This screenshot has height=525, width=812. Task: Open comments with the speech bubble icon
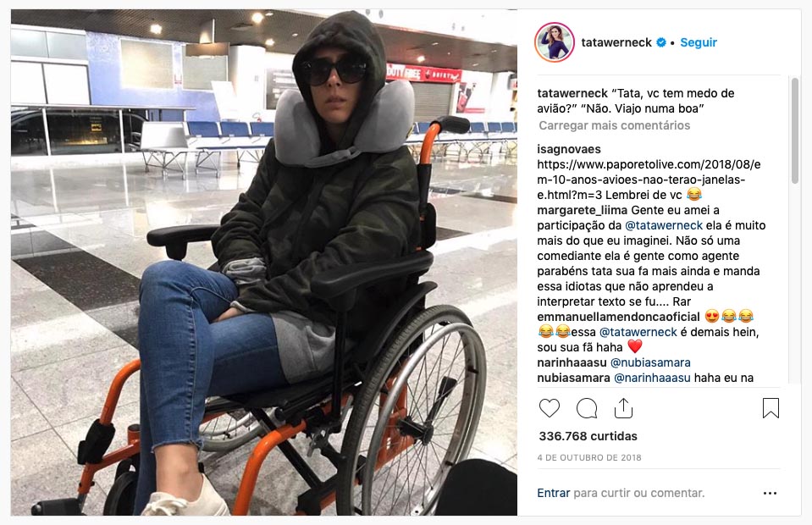[x=587, y=408]
